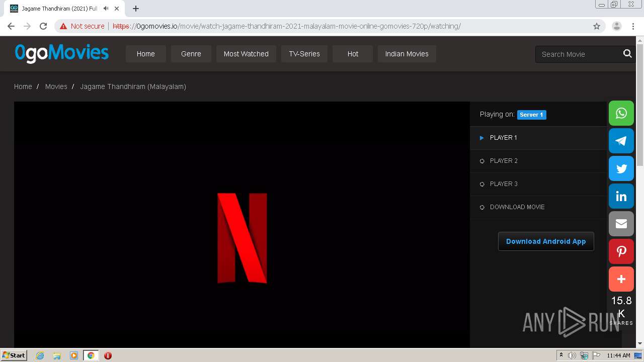Click Movies breadcrumb link
644x362 pixels.
tap(56, 86)
